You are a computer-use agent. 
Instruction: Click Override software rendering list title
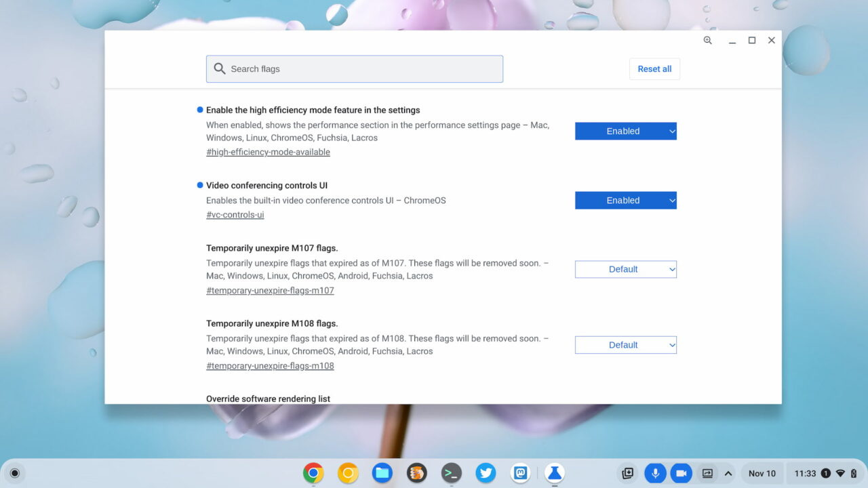(268, 399)
